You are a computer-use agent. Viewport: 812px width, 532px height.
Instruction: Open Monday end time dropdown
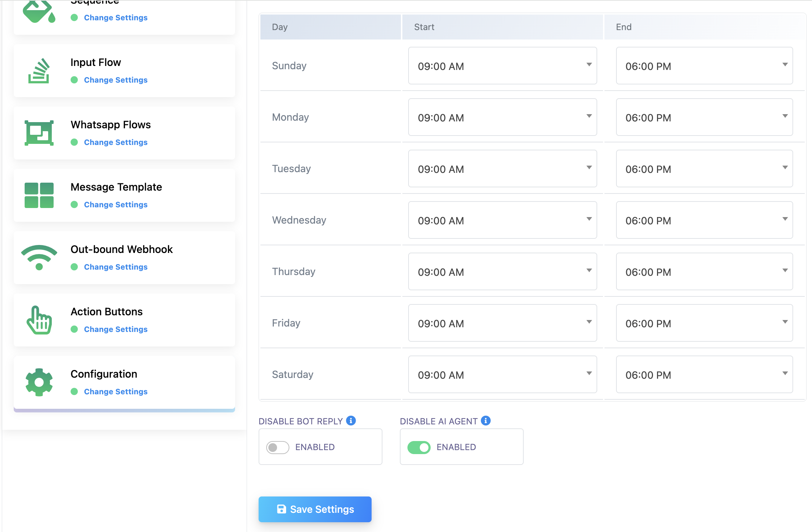click(704, 117)
